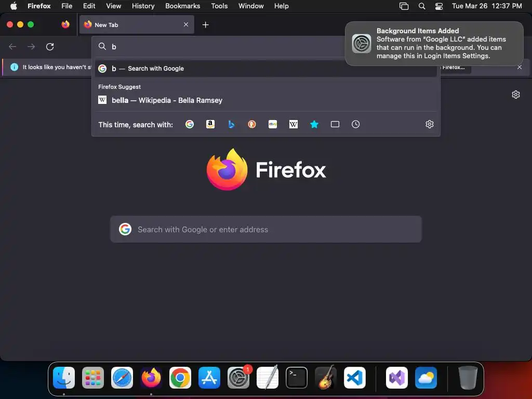This screenshot has width=532, height=399.
Task: Open the Trash from the Dock
Action: [468, 378]
